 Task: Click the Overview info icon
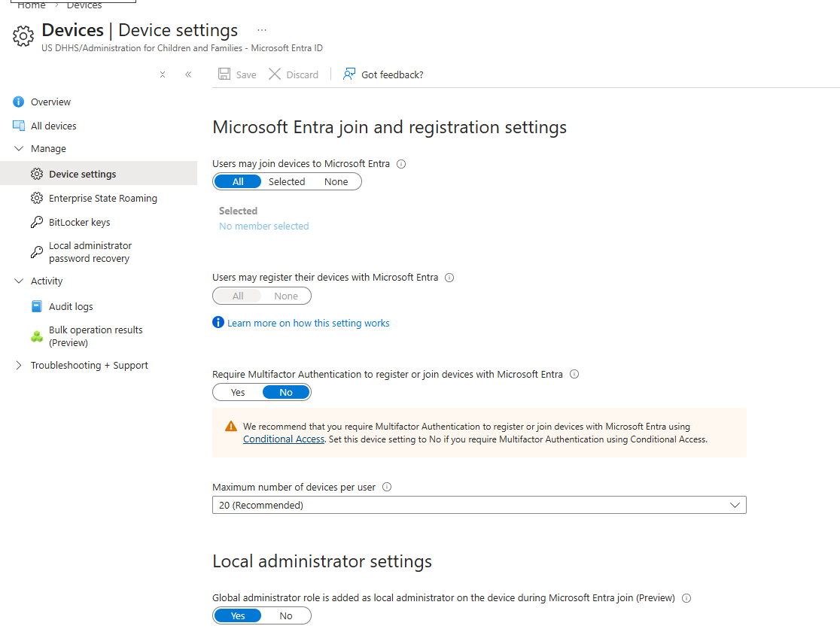pos(18,102)
